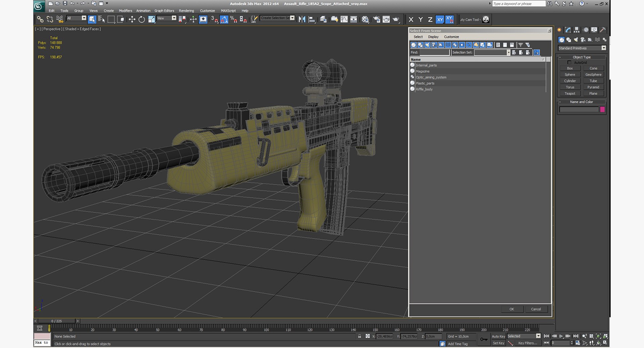Activate the Bind to Space Warp tool
The image size is (644, 348).
(60, 19)
